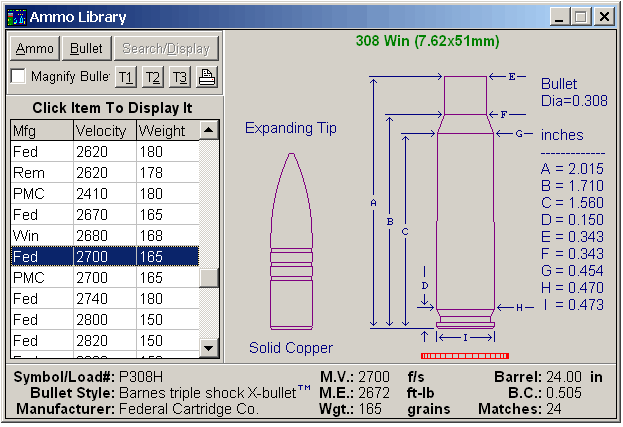Select the T2 trace button

pos(153,77)
